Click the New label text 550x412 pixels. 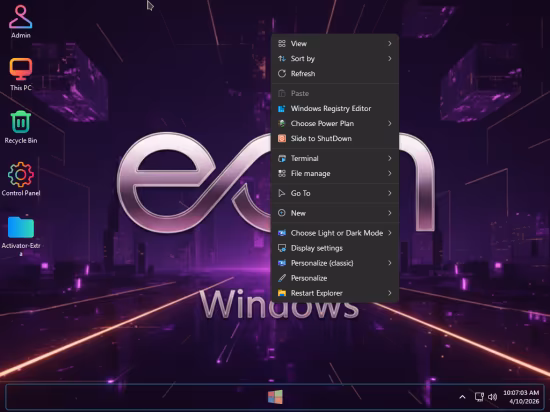298,213
